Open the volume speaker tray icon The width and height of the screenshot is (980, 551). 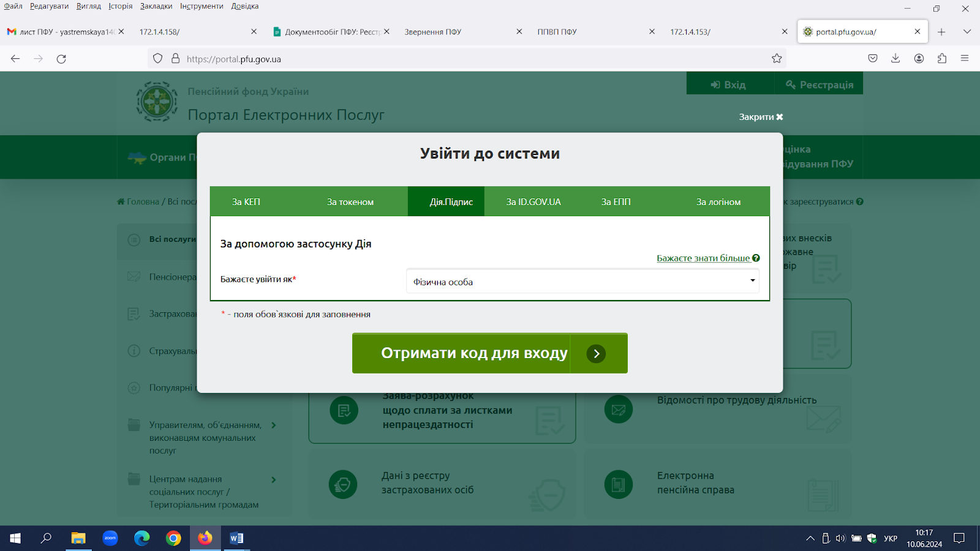coord(840,538)
